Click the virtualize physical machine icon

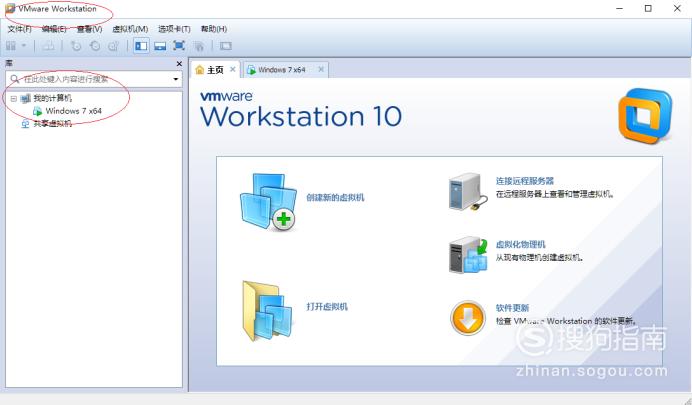468,255
